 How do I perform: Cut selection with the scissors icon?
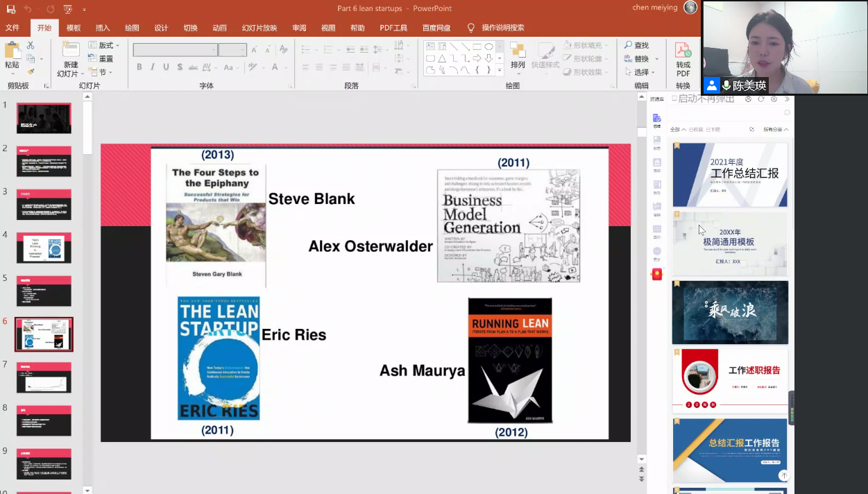pos(31,45)
